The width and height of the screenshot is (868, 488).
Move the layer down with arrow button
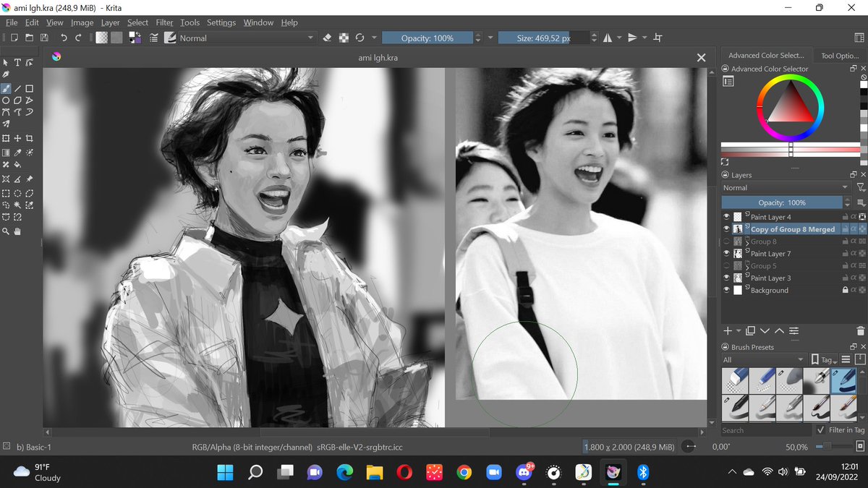coord(765,330)
